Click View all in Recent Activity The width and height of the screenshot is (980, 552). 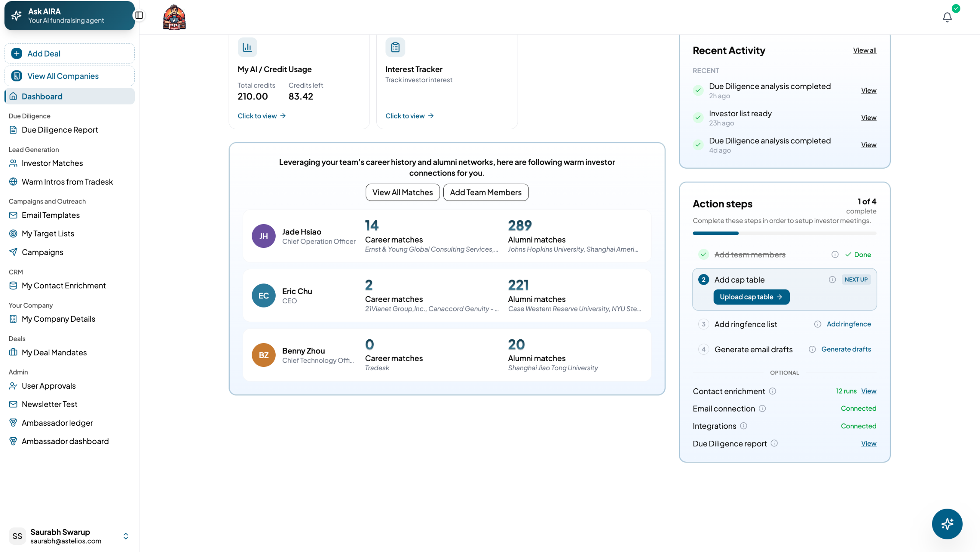(x=864, y=50)
